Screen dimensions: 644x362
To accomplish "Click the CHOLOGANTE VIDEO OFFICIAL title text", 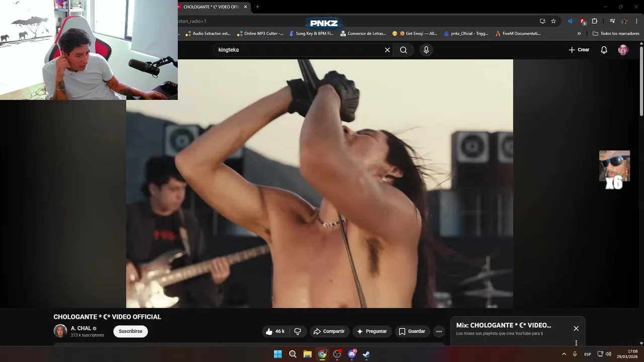I will coord(107,317).
